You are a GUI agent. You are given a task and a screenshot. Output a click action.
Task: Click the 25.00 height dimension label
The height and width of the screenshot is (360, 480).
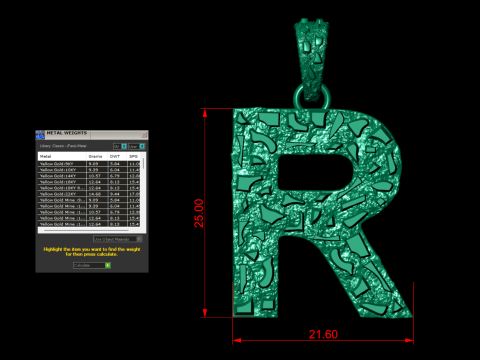199,213
